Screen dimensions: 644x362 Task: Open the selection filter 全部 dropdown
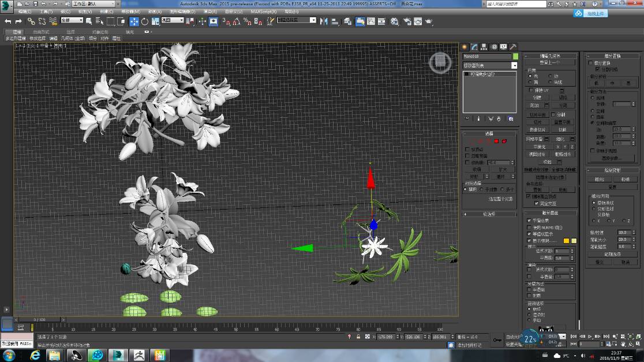tap(72, 21)
